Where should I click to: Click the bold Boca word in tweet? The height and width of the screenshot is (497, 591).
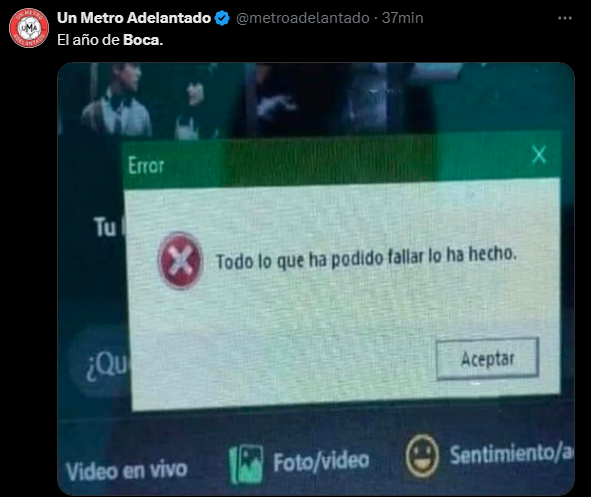[x=143, y=40]
